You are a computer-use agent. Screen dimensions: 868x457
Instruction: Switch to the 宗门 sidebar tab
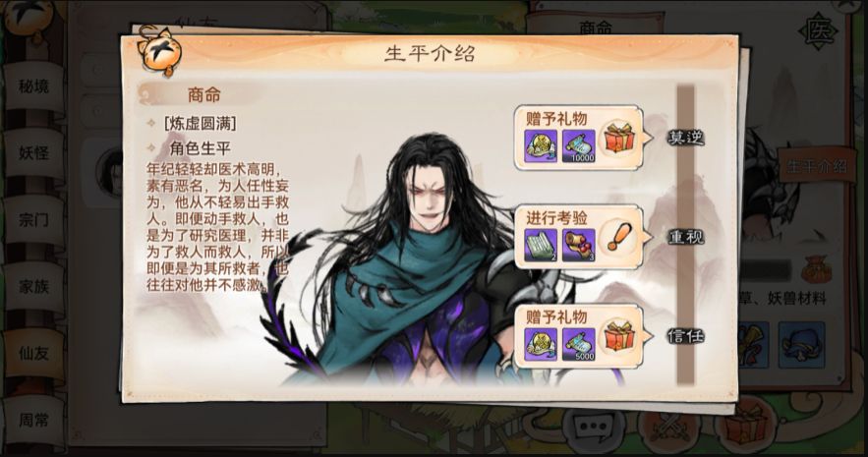tap(33, 220)
